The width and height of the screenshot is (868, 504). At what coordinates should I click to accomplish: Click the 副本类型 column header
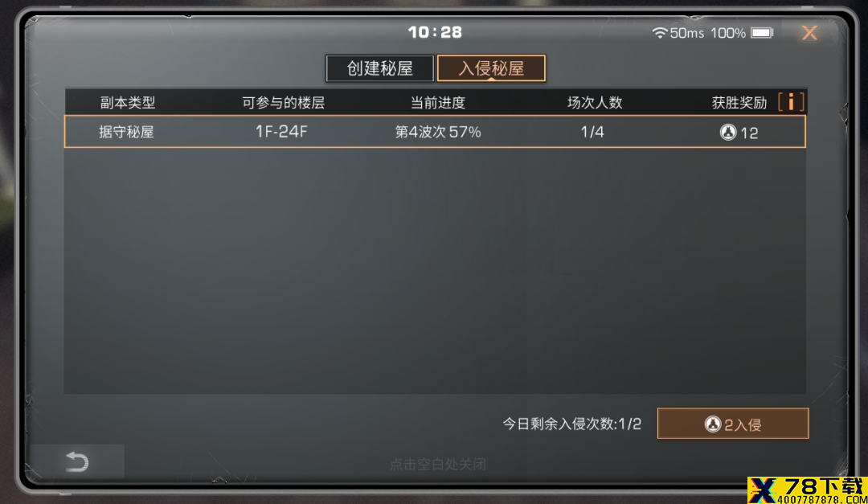click(127, 102)
